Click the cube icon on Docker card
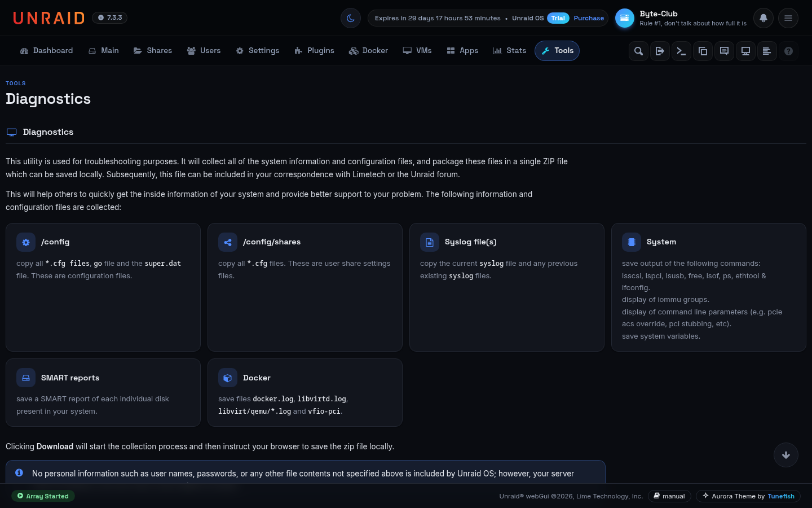 tap(228, 378)
